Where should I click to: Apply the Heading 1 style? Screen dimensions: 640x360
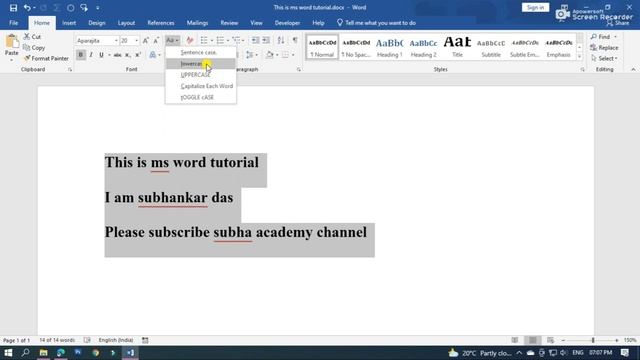pos(389,47)
